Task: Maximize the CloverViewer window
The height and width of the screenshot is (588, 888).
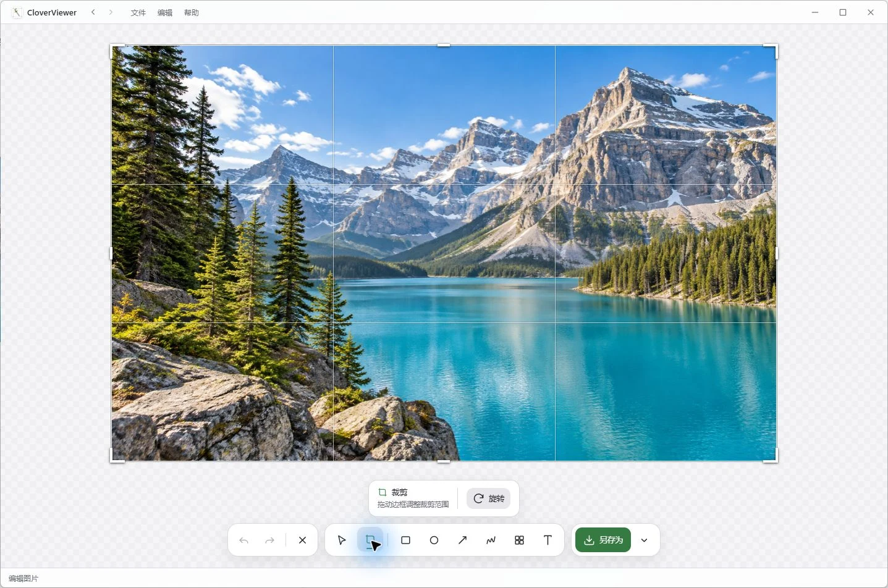Action: (843, 12)
